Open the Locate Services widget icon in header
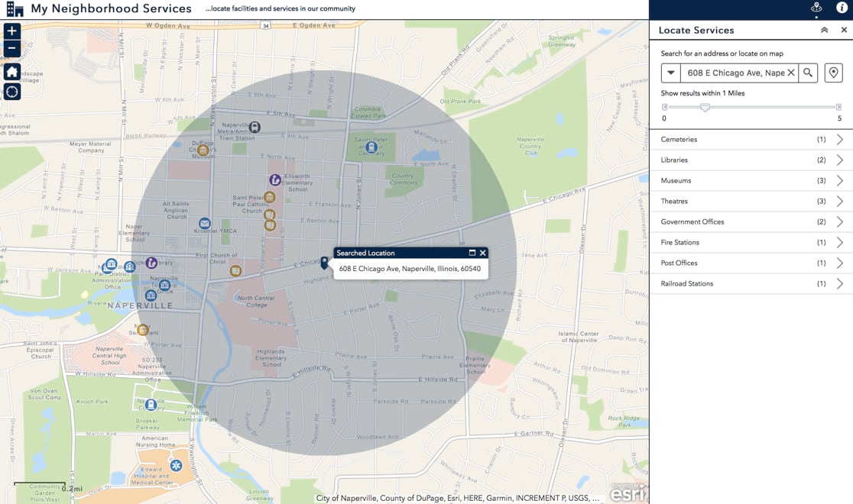This screenshot has height=504, width=853. (x=816, y=8)
